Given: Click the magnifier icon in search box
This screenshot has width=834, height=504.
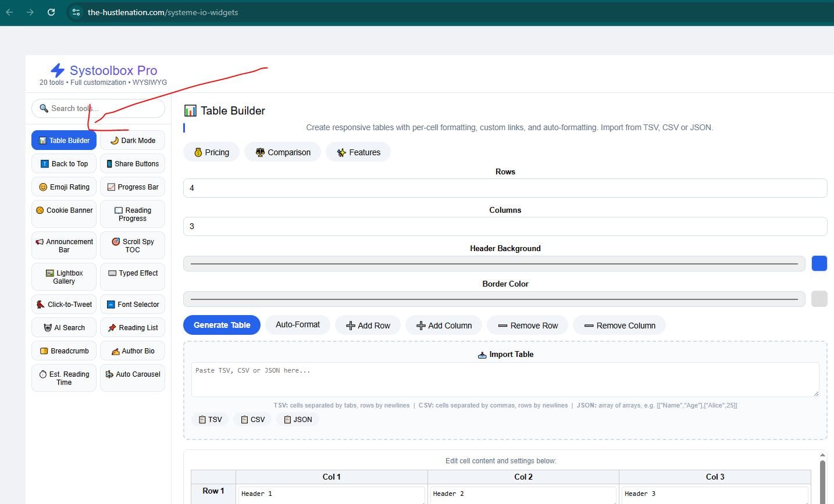Looking at the screenshot, I should (44, 108).
